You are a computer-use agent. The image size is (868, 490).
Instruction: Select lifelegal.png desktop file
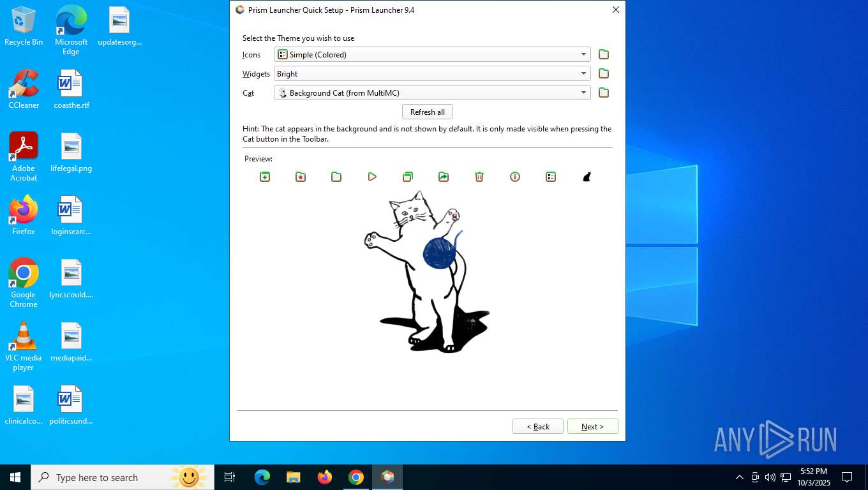[71, 152]
